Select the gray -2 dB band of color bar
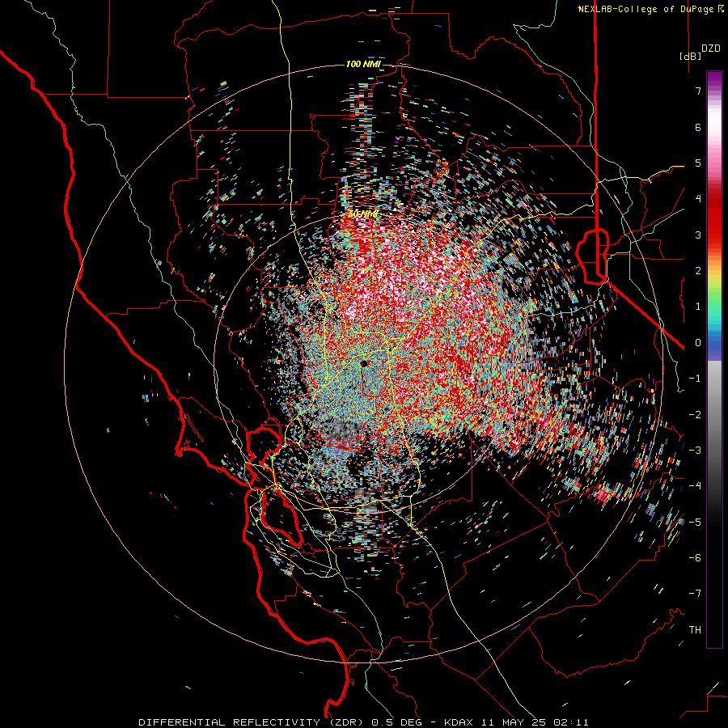The height and width of the screenshot is (728, 728). pyautogui.click(x=714, y=414)
